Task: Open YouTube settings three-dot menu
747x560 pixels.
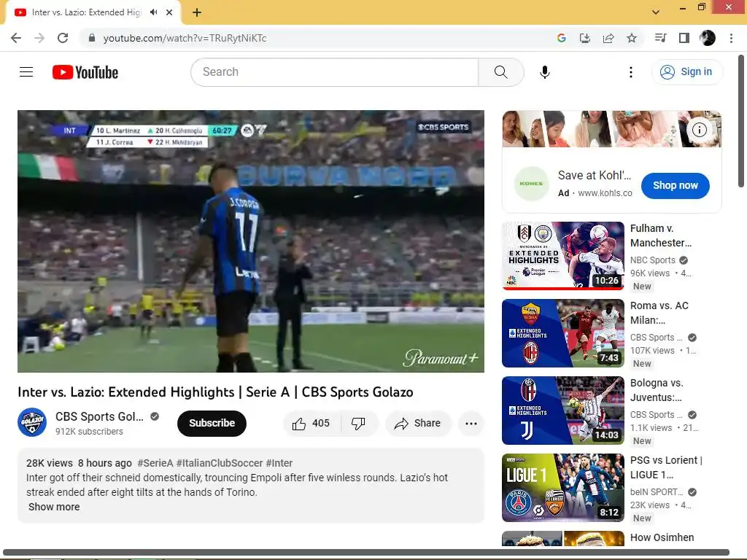Action: 631,72
